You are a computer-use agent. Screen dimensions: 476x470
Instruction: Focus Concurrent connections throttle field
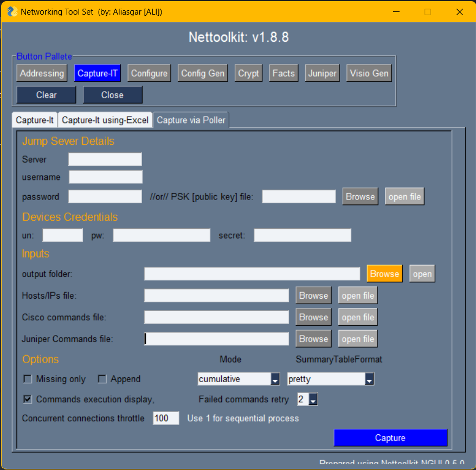[166, 418]
